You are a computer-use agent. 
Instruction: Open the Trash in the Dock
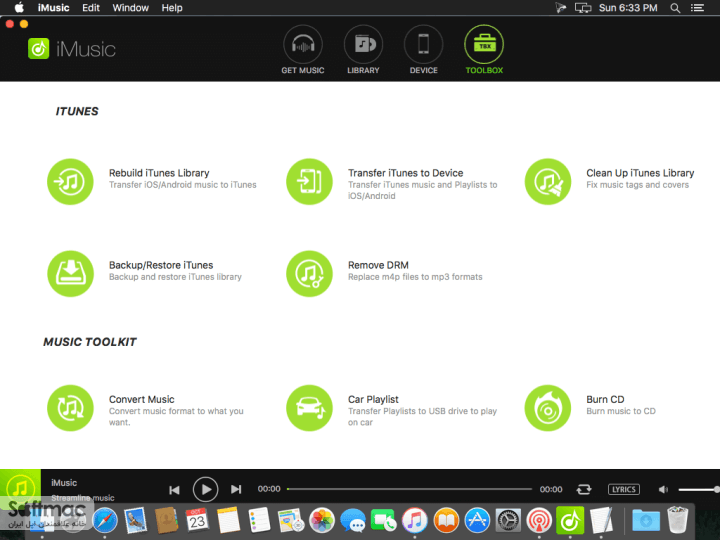[x=677, y=521]
